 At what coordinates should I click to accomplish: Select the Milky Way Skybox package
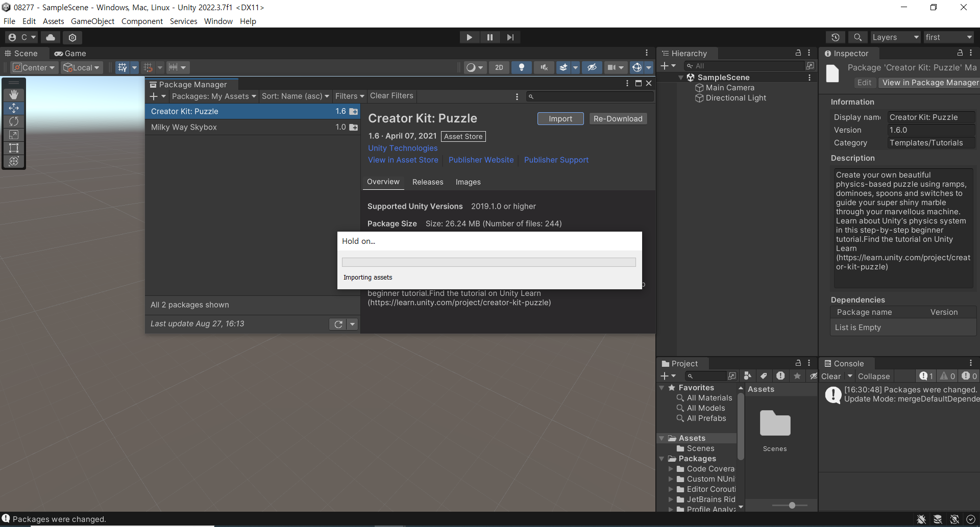point(253,127)
